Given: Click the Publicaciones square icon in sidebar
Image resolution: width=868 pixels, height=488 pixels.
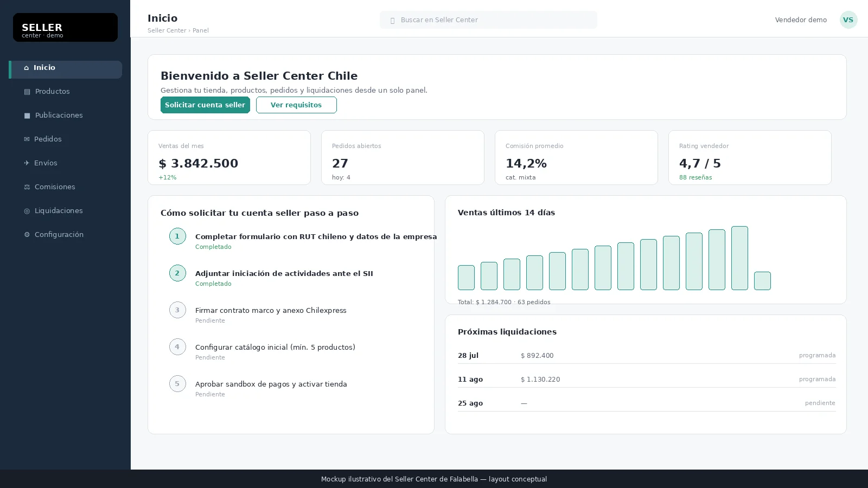Looking at the screenshot, I should click(27, 115).
